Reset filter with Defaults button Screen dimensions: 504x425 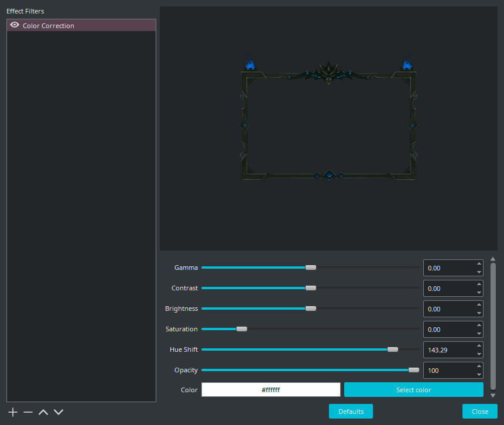[x=351, y=412]
